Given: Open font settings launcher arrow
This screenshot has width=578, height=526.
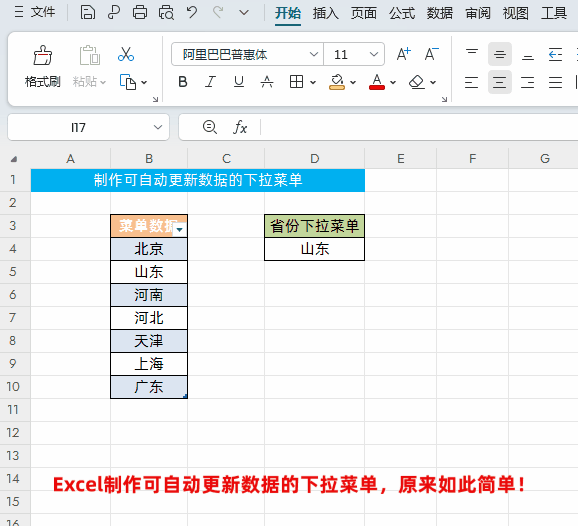Looking at the screenshot, I should coord(445,99).
